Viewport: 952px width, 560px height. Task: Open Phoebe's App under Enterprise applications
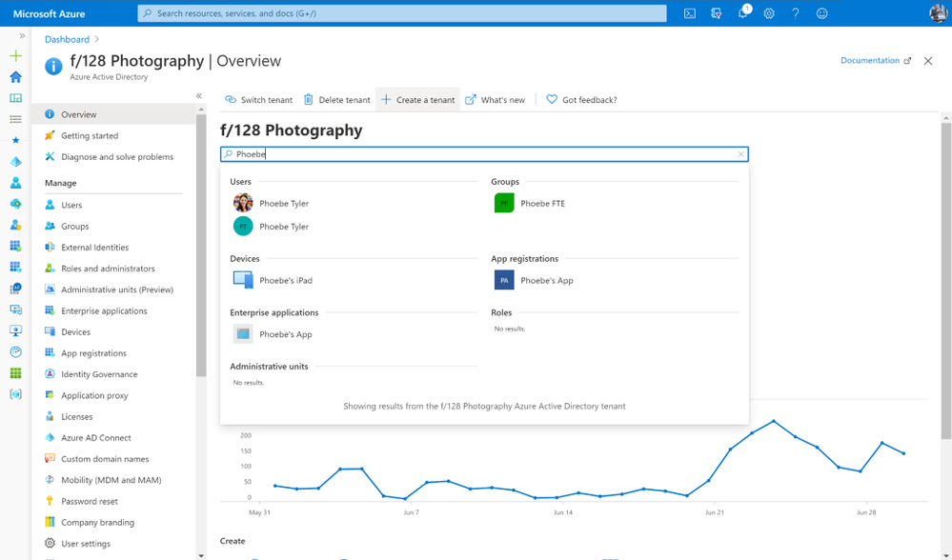(273, 334)
